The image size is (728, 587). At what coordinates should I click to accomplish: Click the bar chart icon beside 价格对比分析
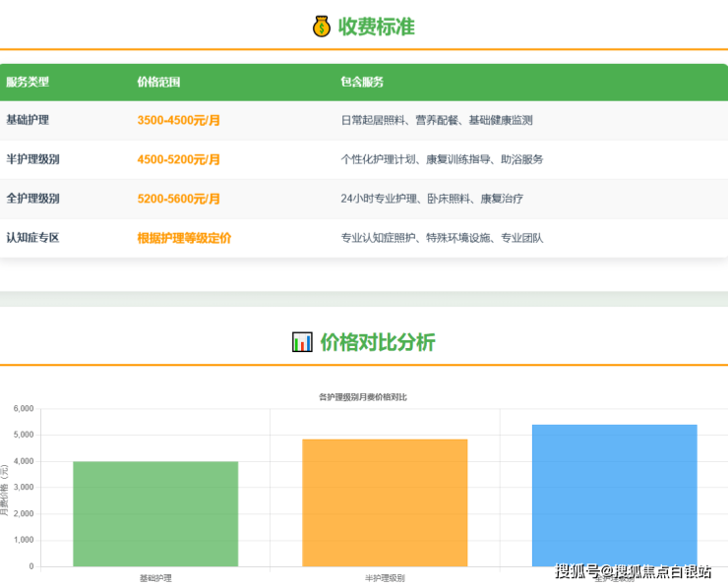point(302,342)
